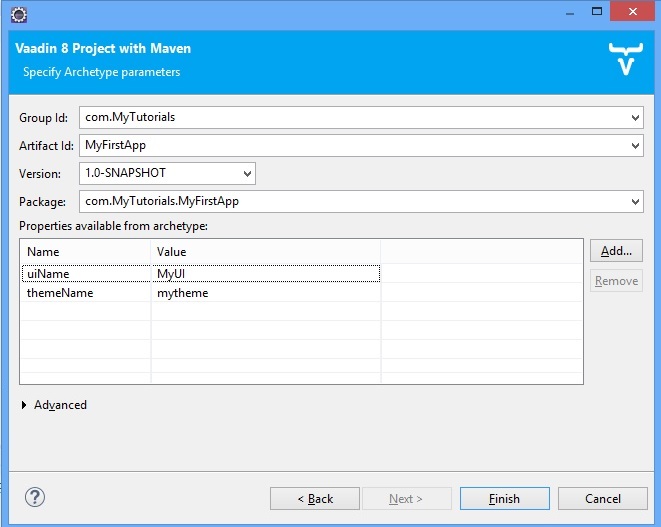Click the Version field showing 1.0-SNAPSHOT
Screen dimensions: 661x527
tap(167, 173)
